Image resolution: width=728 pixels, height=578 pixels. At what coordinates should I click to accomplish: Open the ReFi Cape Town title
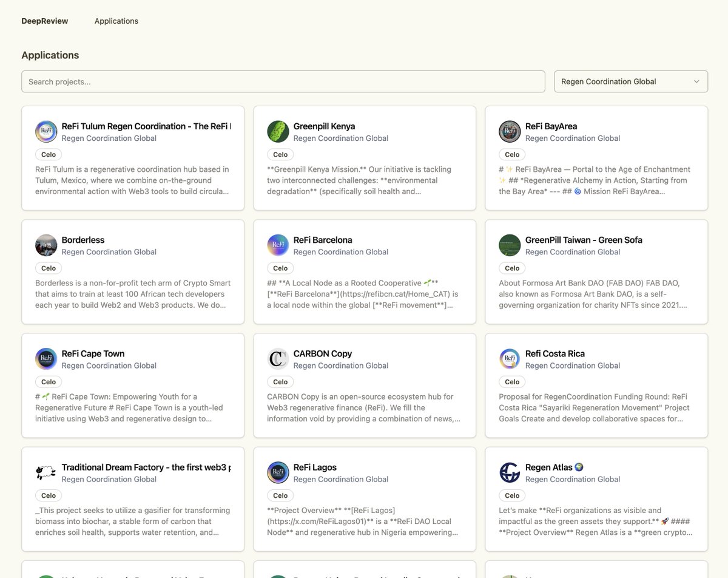[93, 353]
